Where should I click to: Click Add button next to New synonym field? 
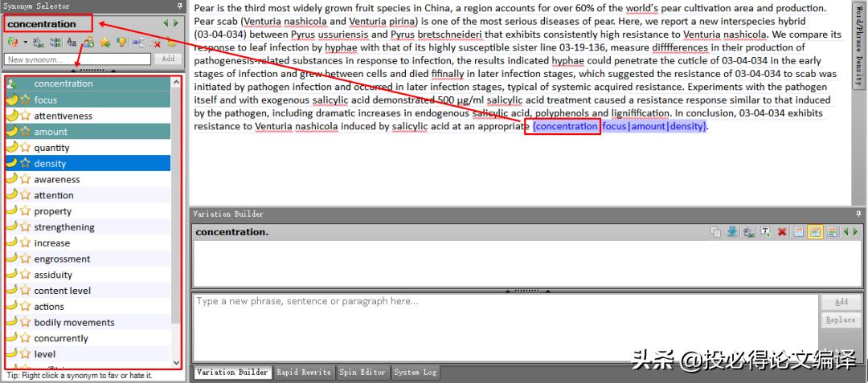tap(168, 59)
